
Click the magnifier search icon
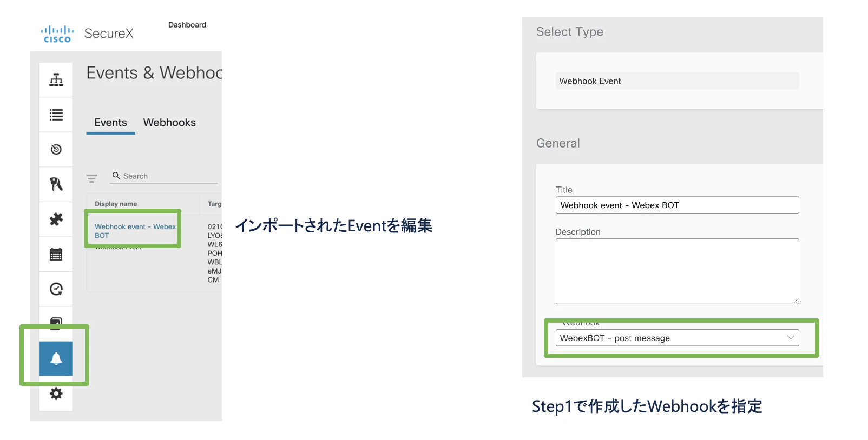(116, 176)
